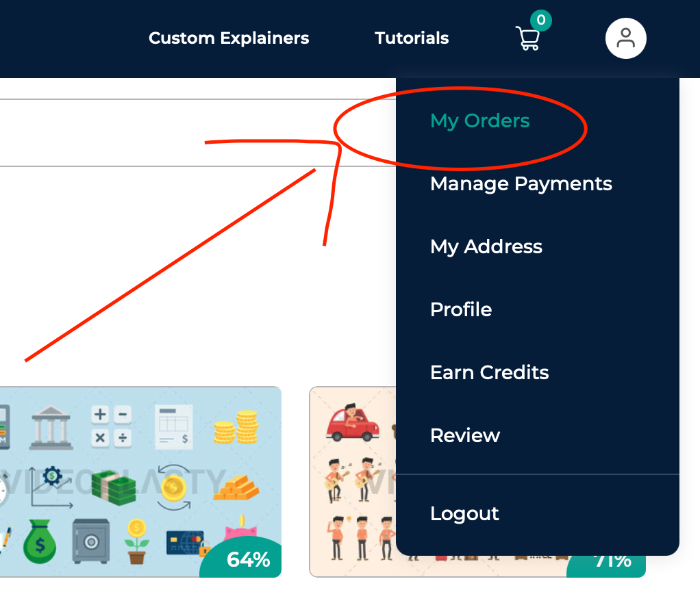Viewport: 700px width, 590px height.
Task: Open the Review menu entry
Action: pyautogui.click(x=465, y=435)
